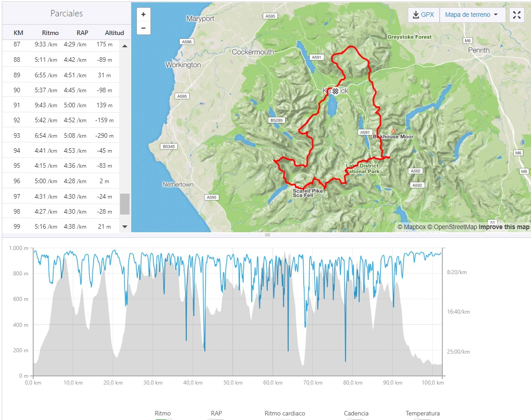Click the Improve this map link

click(x=504, y=227)
